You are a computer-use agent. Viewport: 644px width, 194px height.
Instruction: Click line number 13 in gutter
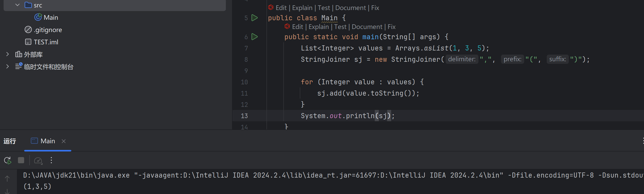tap(244, 116)
